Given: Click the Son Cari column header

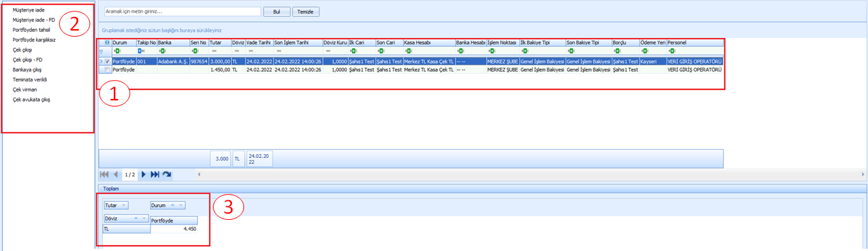Looking at the screenshot, I should (389, 42).
